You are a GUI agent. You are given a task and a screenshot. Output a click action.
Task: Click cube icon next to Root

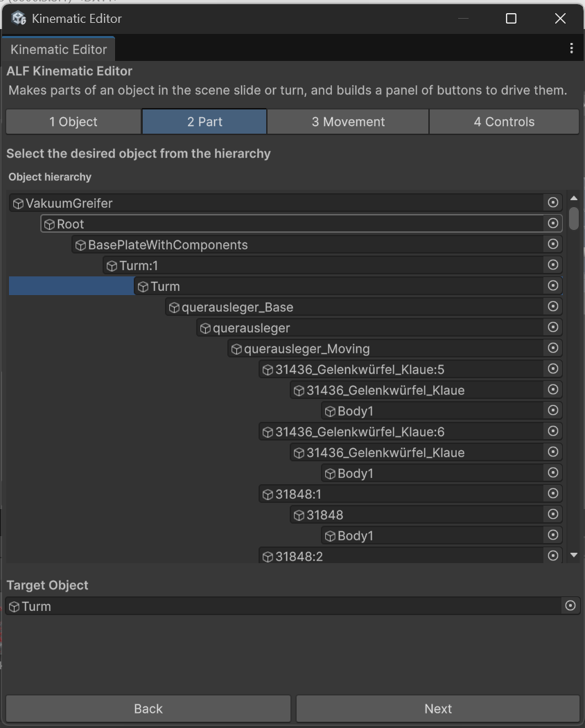coord(49,224)
